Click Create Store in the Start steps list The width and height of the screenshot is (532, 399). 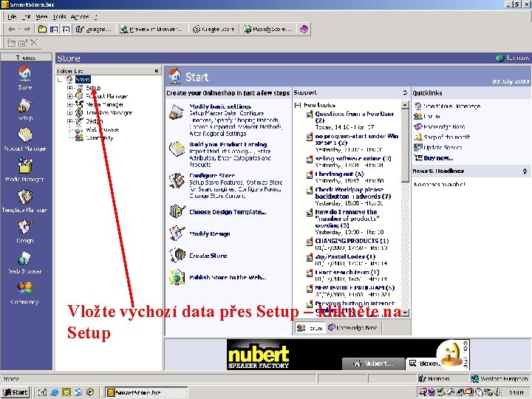pos(208,256)
